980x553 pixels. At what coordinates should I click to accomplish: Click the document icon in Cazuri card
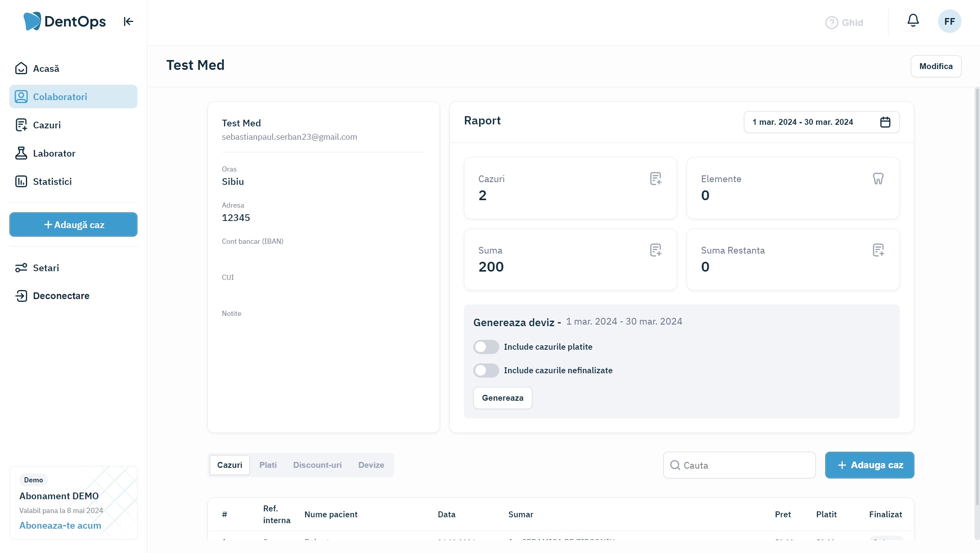point(655,179)
